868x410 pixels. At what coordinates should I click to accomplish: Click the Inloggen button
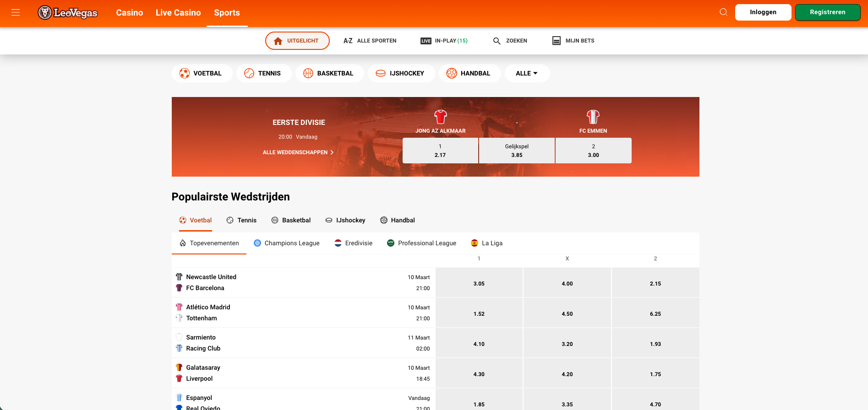coord(763,12)
